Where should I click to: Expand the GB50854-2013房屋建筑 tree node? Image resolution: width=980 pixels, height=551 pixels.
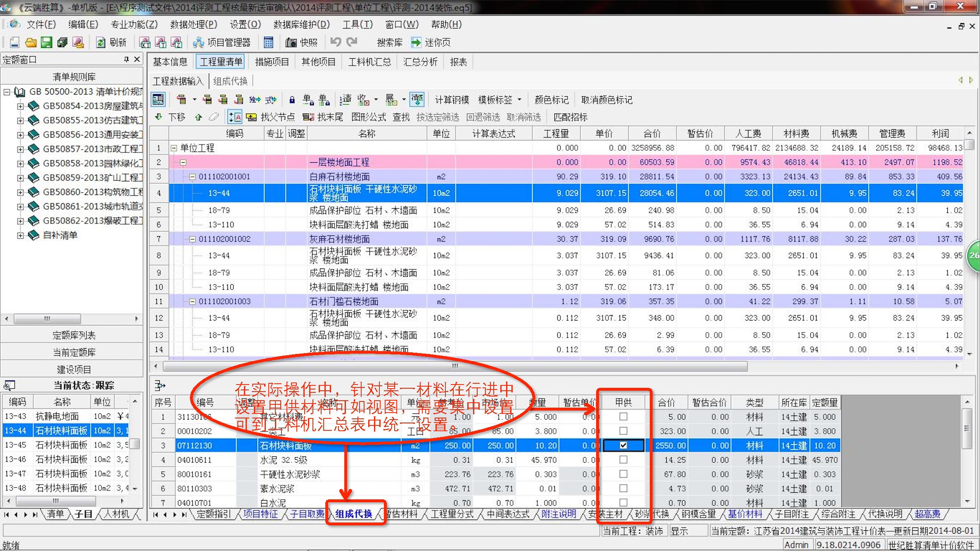pos(20,106)
